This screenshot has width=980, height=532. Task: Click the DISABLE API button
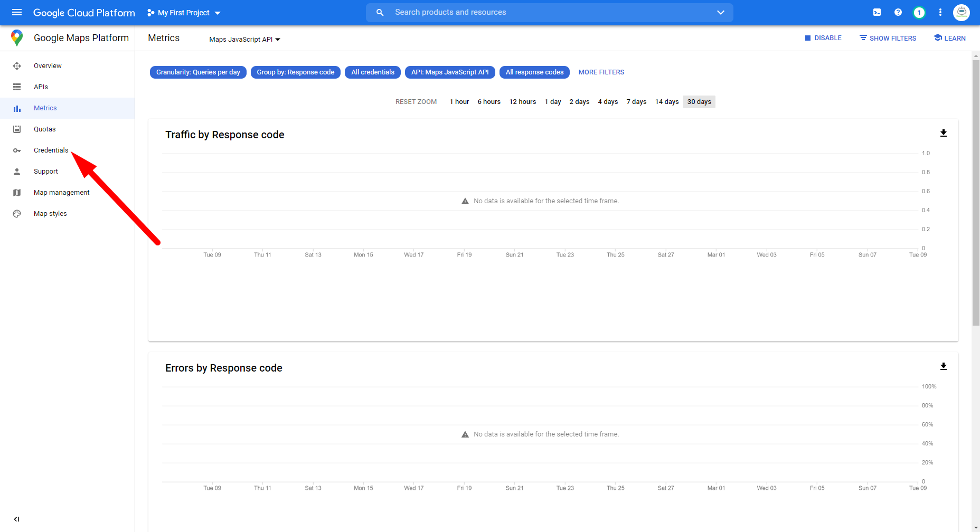[x=823, y=38]
